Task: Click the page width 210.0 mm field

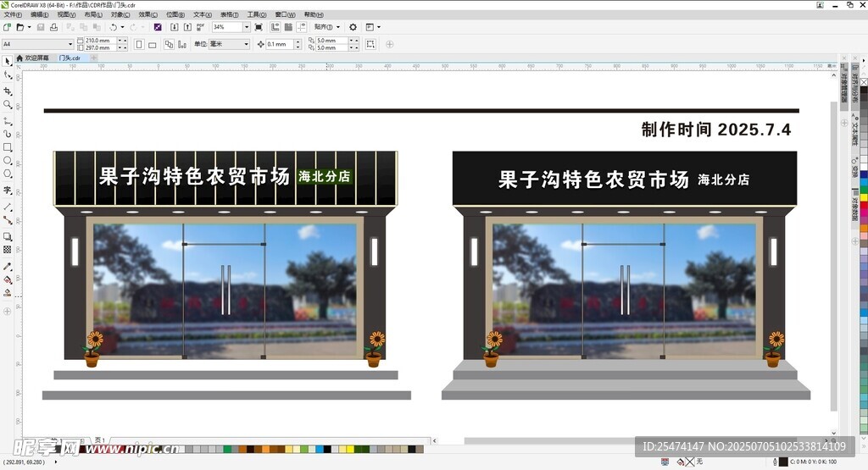Action: [98, 40]
